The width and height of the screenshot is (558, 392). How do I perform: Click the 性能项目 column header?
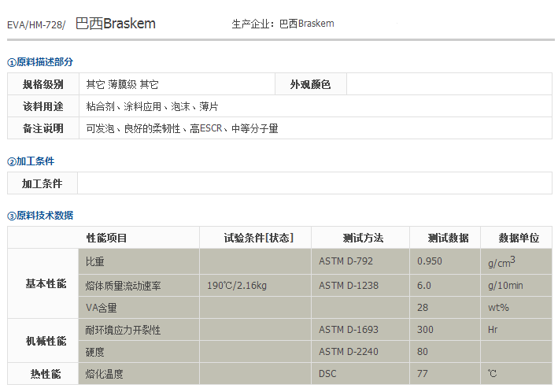tap(103, 238)
